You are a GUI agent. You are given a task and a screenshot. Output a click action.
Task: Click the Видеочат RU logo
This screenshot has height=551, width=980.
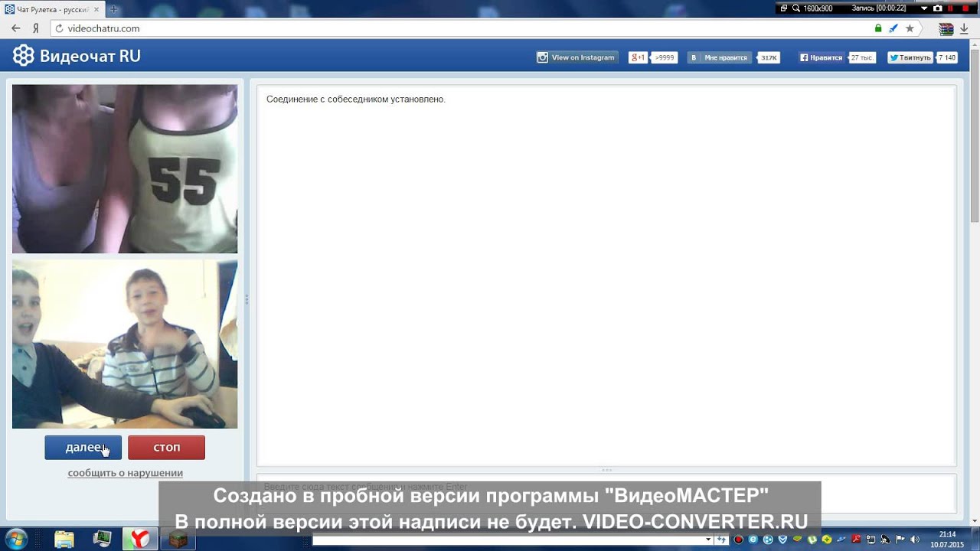77,56
